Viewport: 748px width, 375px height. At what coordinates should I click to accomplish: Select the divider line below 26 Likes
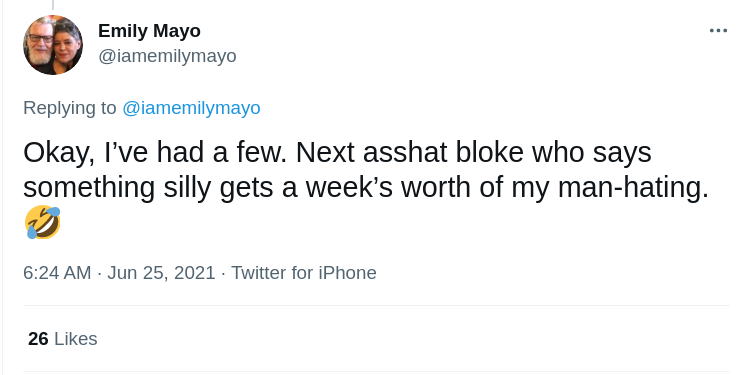point(376,372)
